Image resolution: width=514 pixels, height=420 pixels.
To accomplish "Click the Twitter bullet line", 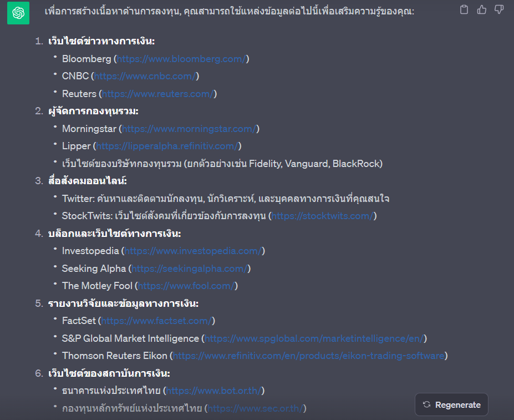I will click(226, 199).
